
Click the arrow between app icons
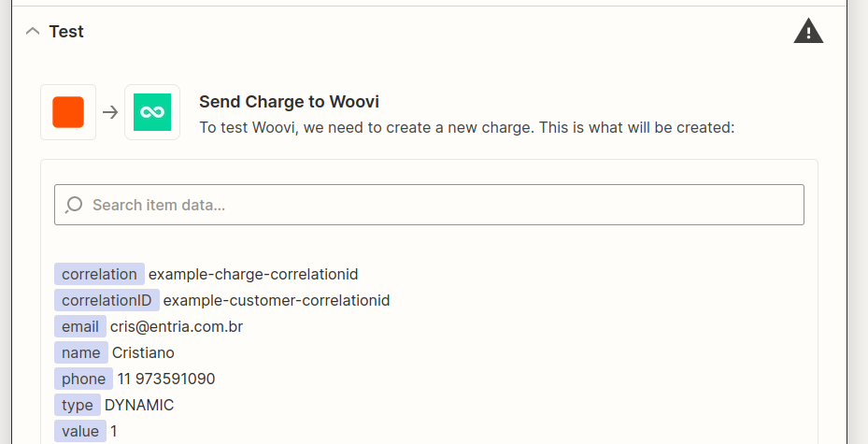[x=110, y=112]
